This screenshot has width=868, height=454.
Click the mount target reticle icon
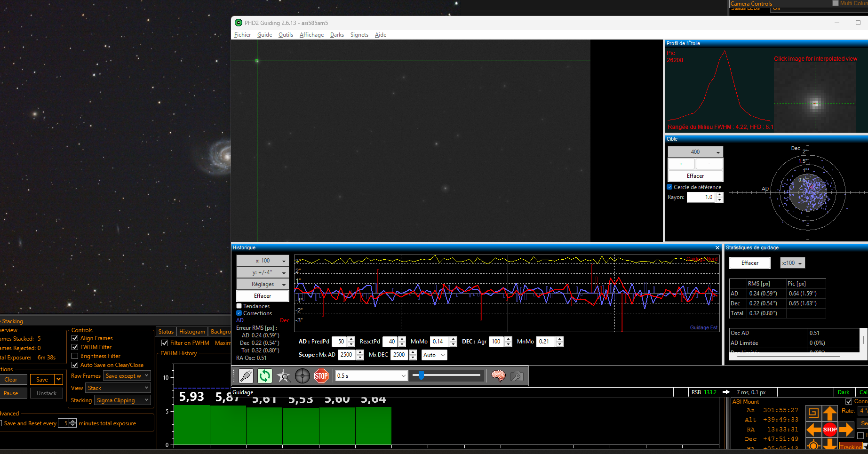[813, 445]
